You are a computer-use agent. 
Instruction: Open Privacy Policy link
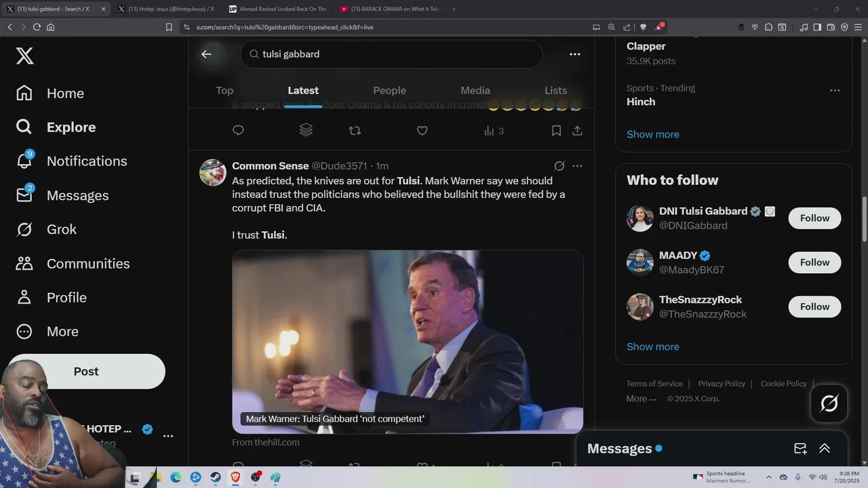pos(722,384)
